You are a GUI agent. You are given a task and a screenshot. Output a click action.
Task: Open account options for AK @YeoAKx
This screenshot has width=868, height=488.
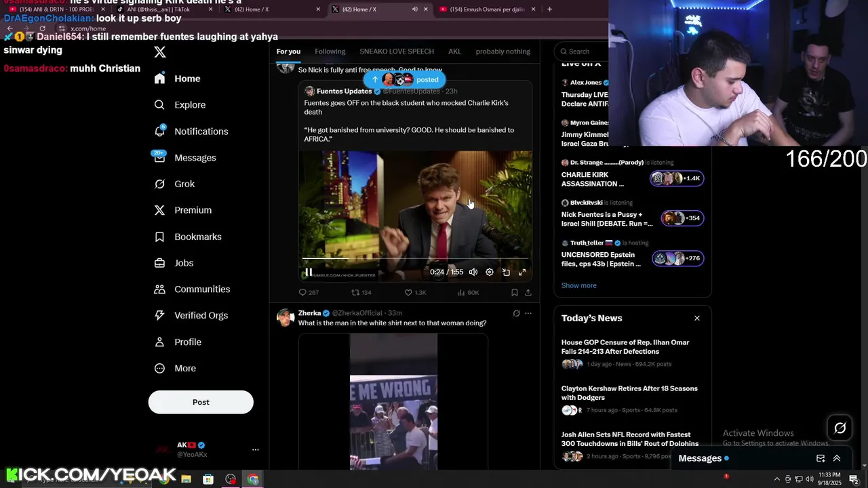pos(255,449)
